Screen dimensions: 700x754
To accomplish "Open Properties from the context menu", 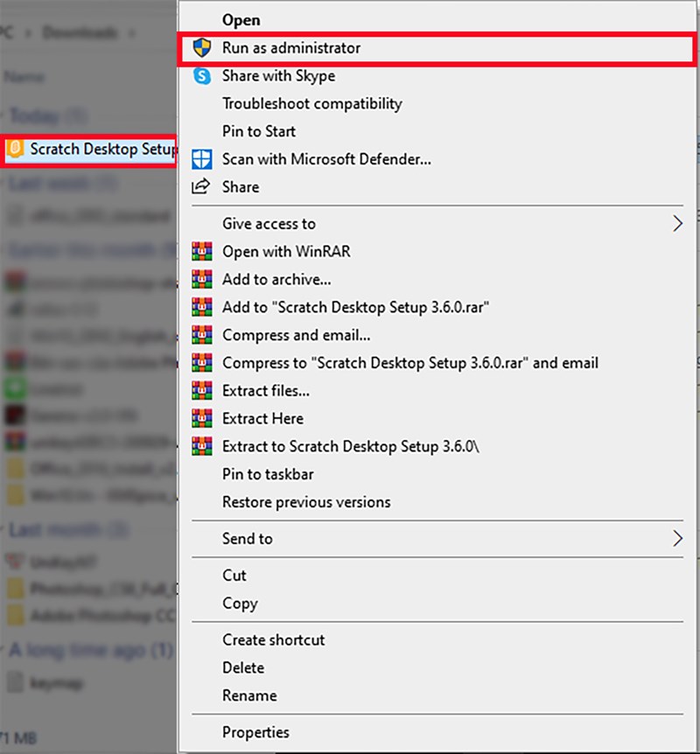I will tap(437, 732).
